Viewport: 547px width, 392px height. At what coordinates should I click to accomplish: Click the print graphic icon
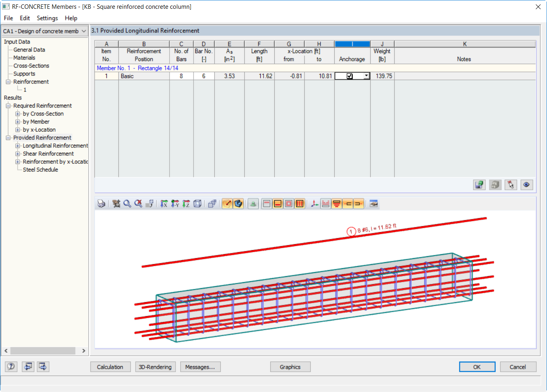[x=102, y=204]
